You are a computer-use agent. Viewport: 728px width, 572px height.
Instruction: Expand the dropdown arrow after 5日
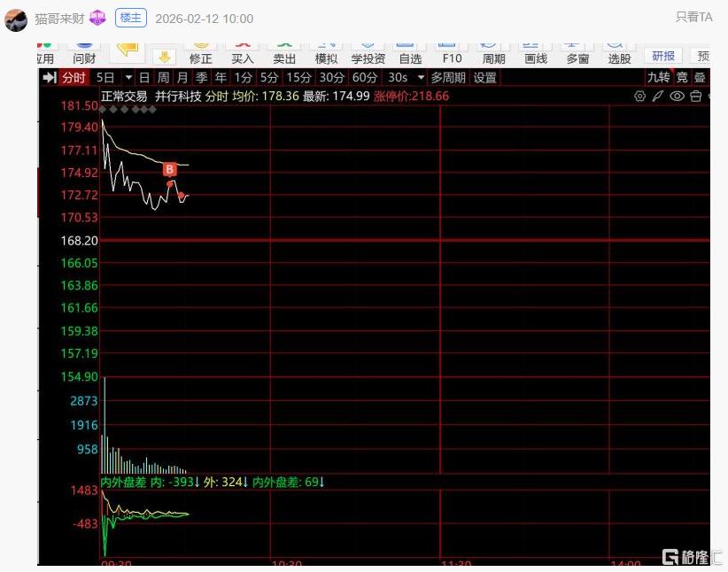pos(128,78)
